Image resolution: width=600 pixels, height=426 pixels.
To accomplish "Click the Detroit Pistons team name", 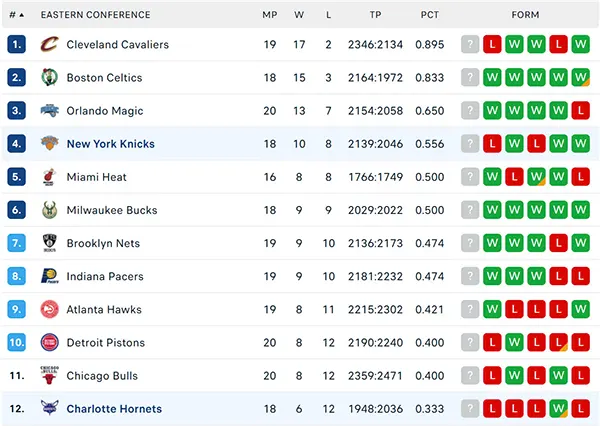I will point(106,343).
